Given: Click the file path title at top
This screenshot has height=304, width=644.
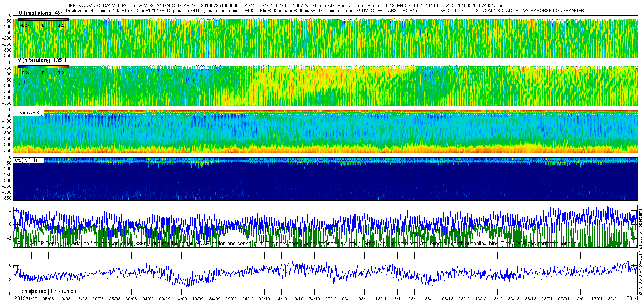Looking at the screenshot, I should pyautogui.click(x=286, y=6).
